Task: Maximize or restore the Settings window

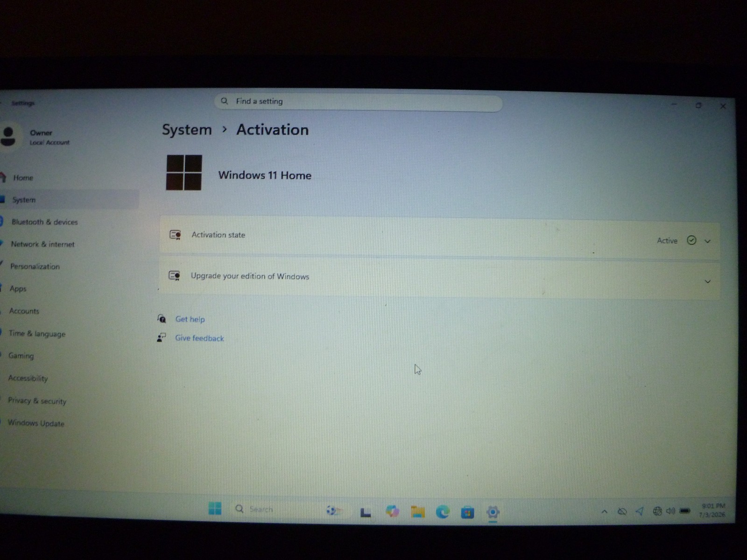Action: [x=698, y=105]
